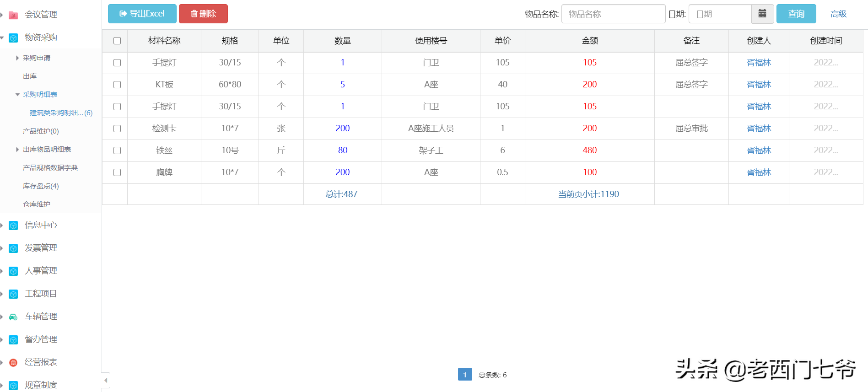Click the 车辆管理 menu label
This screenshot has height=392, width=868.
tap(41, 317)
